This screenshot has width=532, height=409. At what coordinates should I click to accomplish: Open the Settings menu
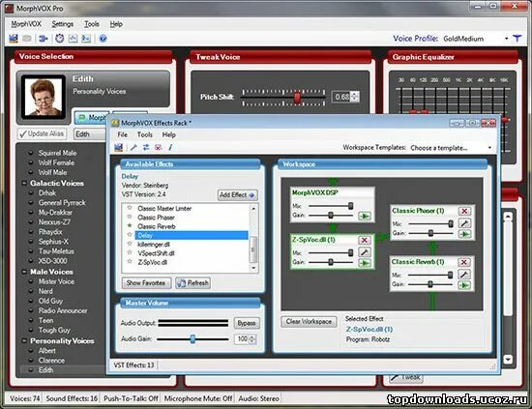point(63,24)
